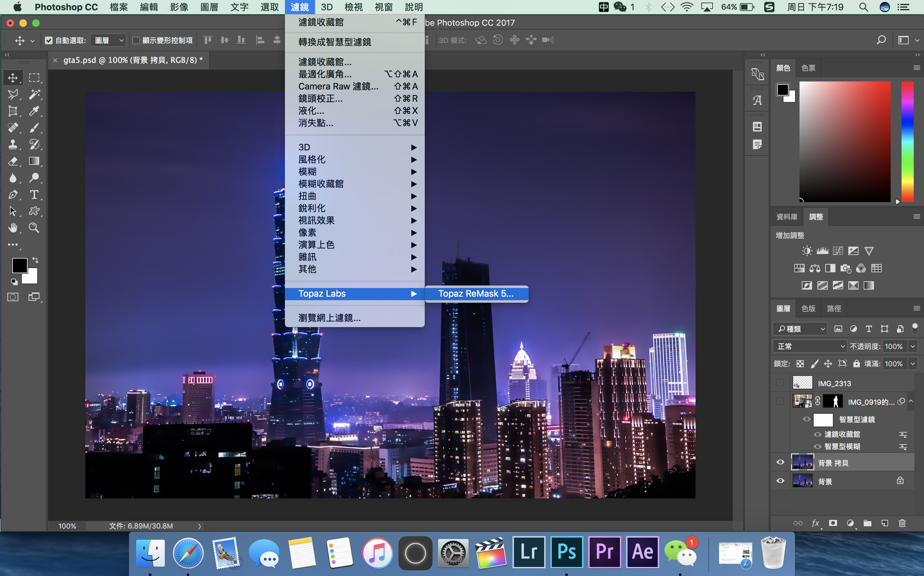Click the foreground color swatch in toolbar
This screenshot has width=924, height=576.
20,266
